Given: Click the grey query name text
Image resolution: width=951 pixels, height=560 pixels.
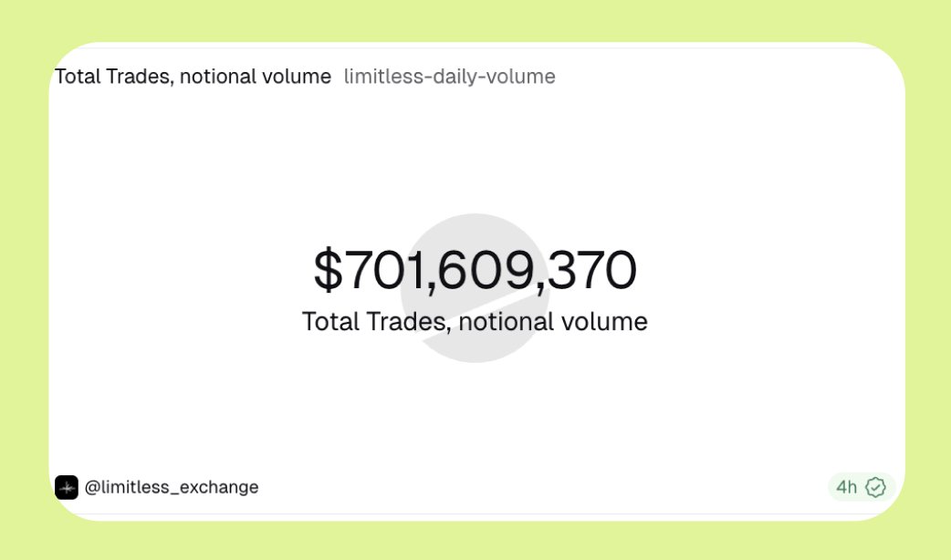Looking at the screenshot, I should pos(449,77).
